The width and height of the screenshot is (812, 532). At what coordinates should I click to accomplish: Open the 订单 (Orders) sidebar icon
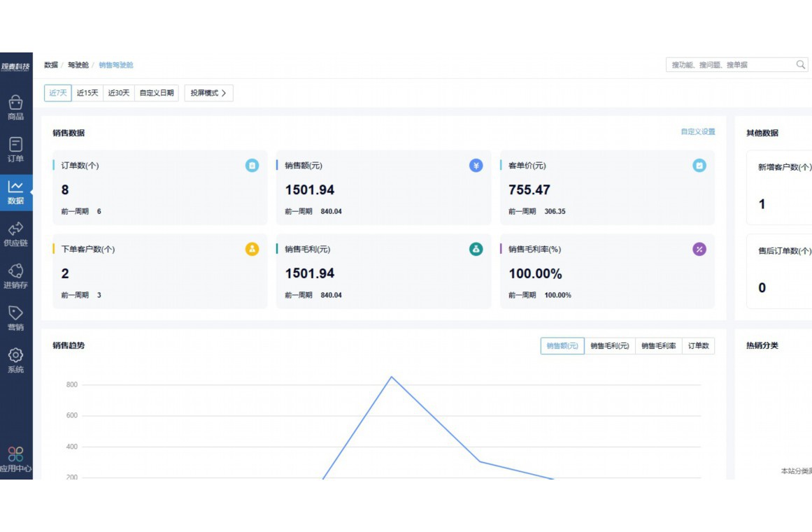pos(15,145)
